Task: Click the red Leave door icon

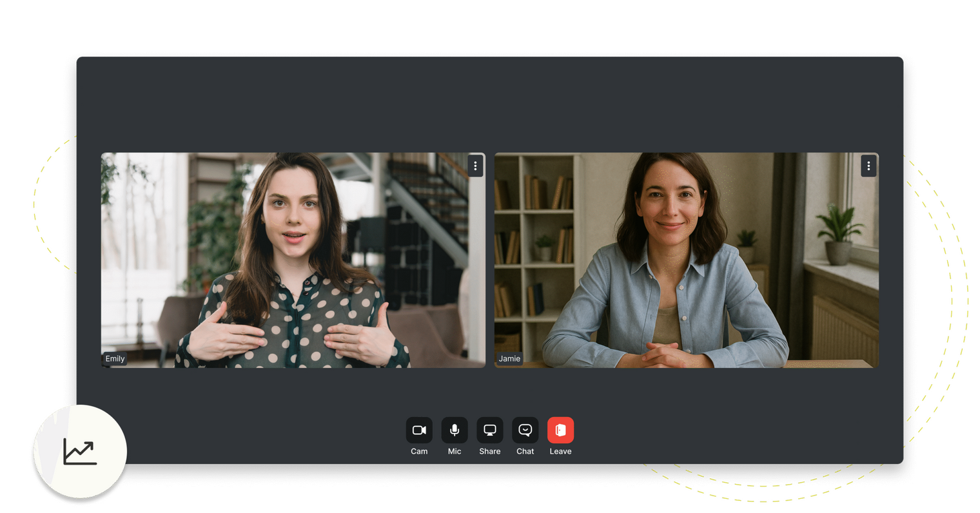Action: click(x=560, y=430)
